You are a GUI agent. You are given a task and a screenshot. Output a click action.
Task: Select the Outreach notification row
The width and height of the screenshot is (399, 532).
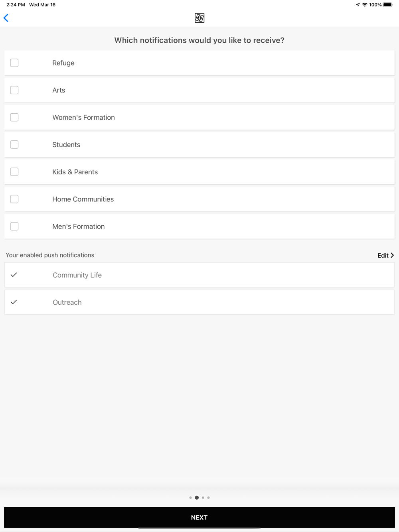point(199,302)
